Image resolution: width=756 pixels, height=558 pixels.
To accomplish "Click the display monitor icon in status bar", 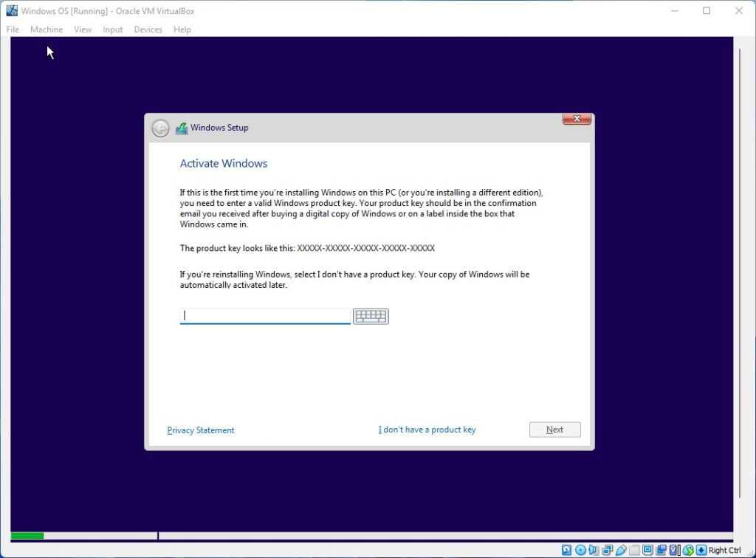I will point(648,550).
